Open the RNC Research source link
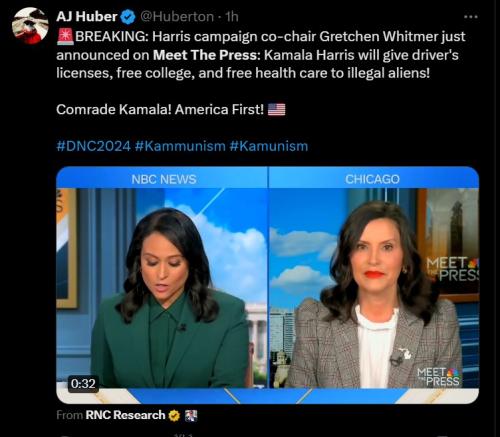 click(125, 415)
